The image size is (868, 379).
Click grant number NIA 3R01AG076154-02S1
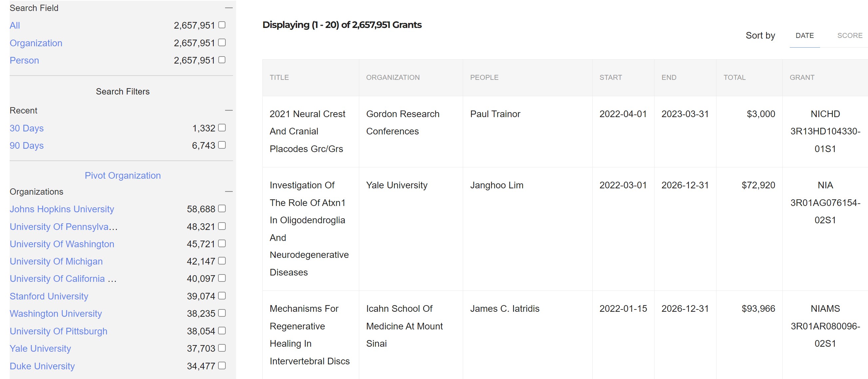[x=825, y=203]
